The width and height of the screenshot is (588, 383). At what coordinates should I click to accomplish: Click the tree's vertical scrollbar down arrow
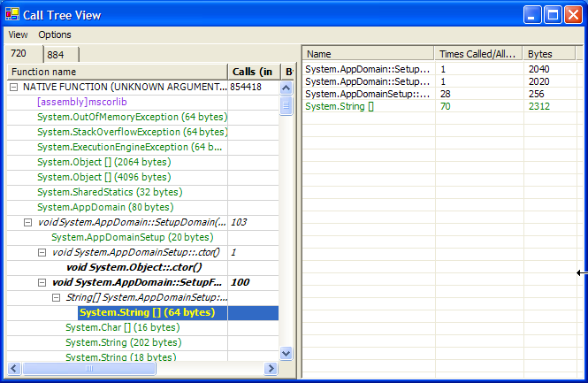(286, 353)
